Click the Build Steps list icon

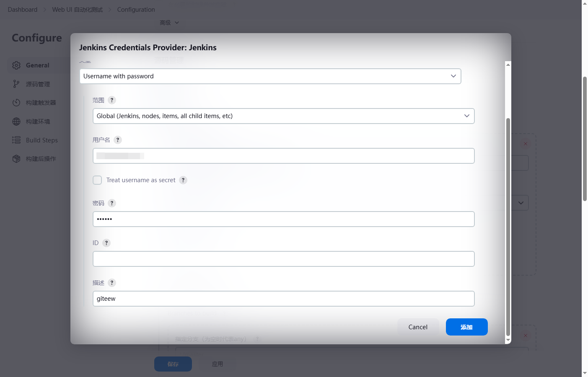click(16, 140)
